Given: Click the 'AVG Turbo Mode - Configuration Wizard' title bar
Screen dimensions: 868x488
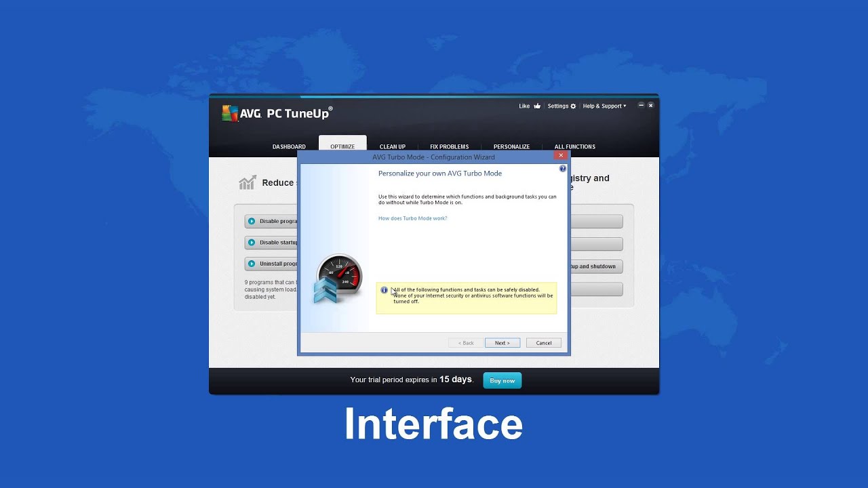Looking at the screenshot, I should (433, 157).
